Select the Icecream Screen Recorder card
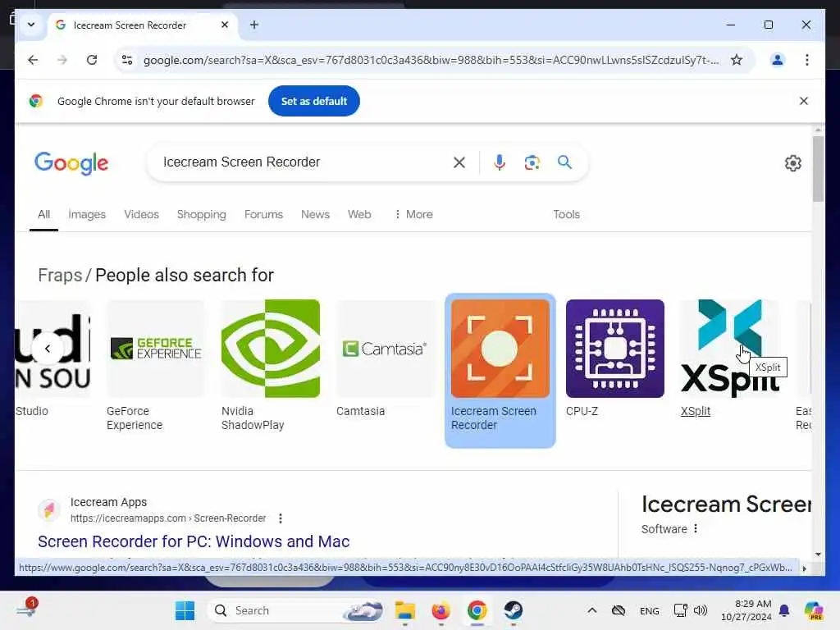This screenshot has height=630, width=840. pos(500,370)
